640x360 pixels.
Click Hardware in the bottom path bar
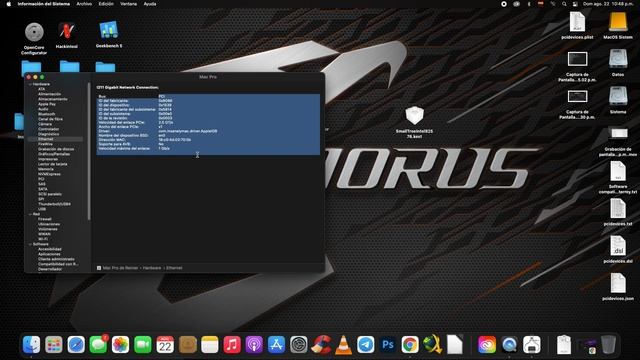click(x=152, y=268)
